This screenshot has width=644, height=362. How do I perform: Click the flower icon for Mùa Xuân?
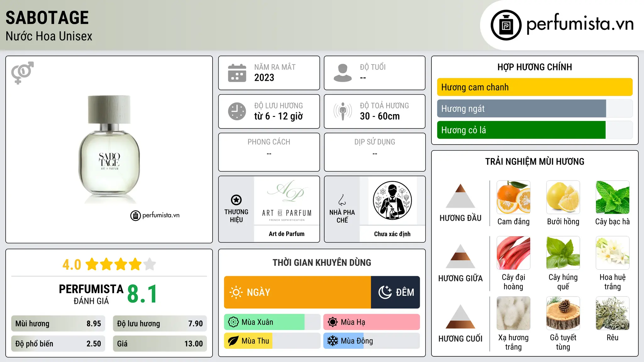point(233,322)
